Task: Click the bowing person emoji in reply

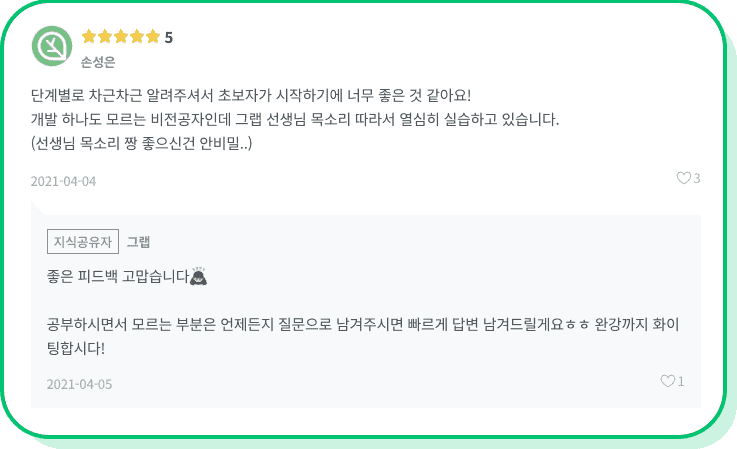Action: click(x=198, y=276)
